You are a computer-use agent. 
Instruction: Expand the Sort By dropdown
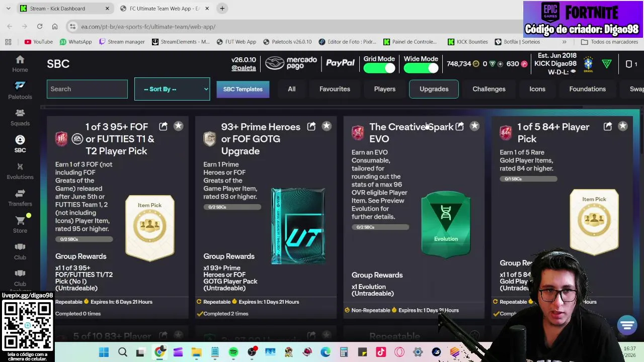[172, 89]
